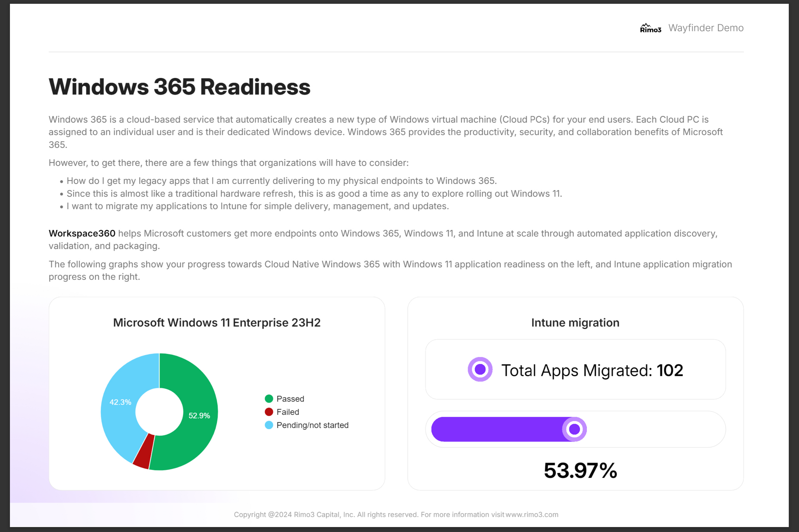Screen dimensions: 799x532
Task: Click the 53.97% percentage value
Action: [x=580, y=471]
